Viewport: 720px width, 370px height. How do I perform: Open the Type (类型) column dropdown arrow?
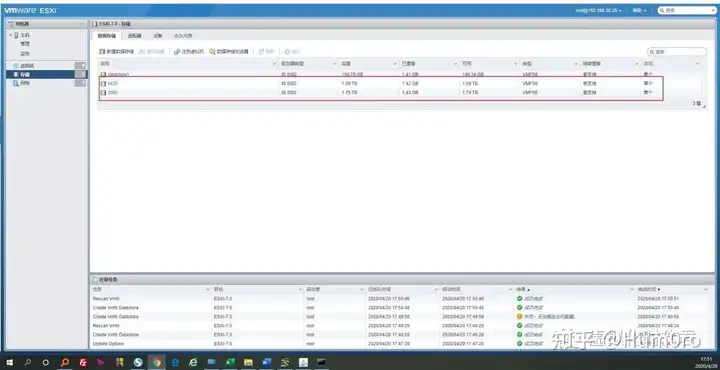576,64
